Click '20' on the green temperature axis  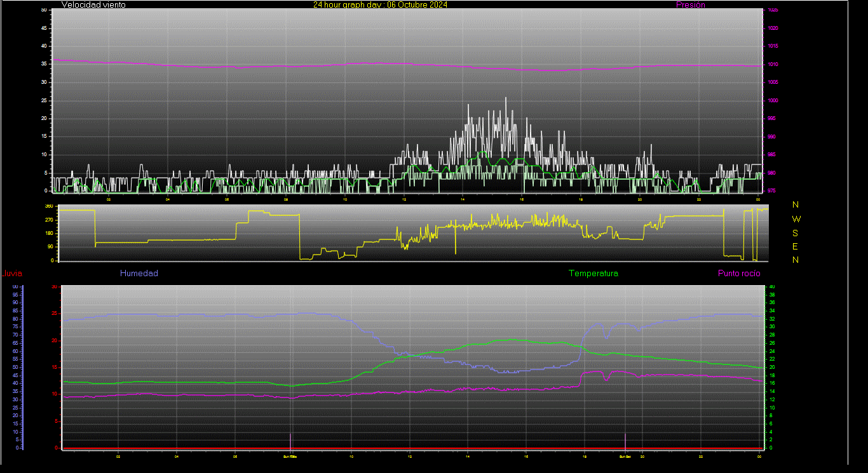(772, 368)
